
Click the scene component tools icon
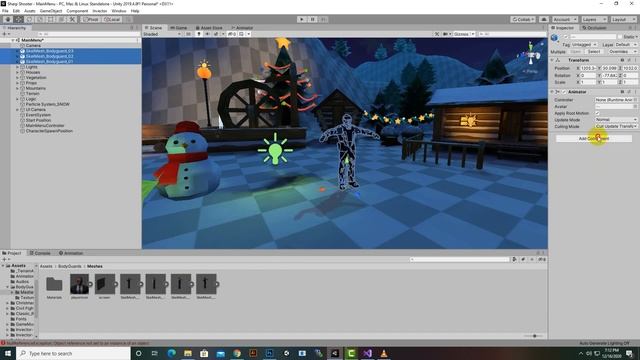(x=437, y=34)
